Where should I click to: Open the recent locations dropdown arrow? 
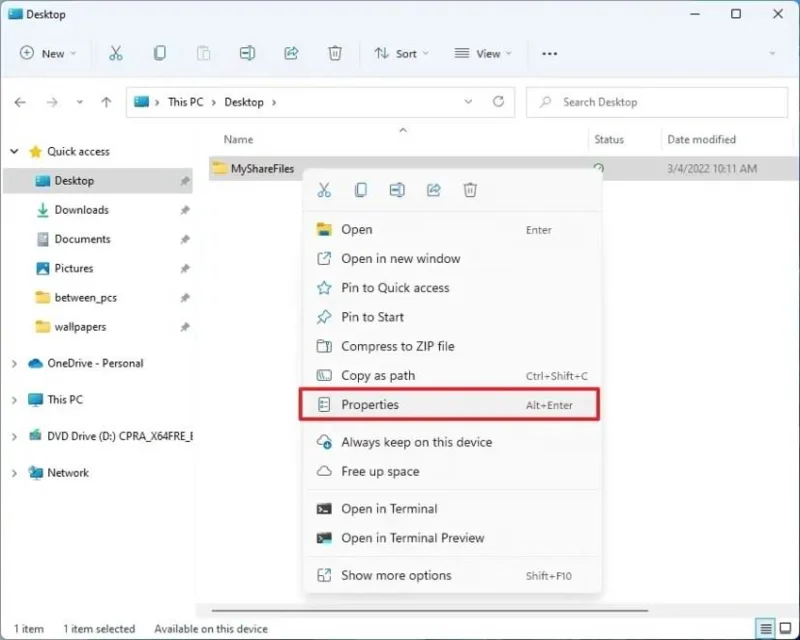tap(80, 102)
